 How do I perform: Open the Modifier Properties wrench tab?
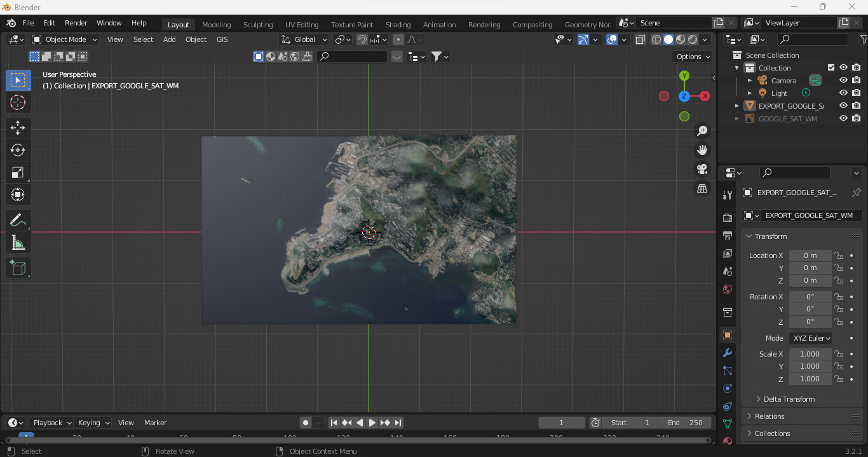tap(727, 353)
